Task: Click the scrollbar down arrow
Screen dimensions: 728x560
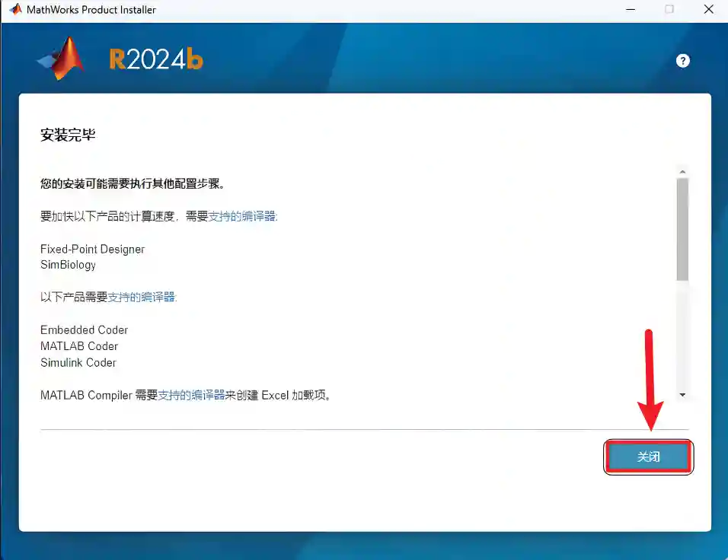Action: pos(682,395)
